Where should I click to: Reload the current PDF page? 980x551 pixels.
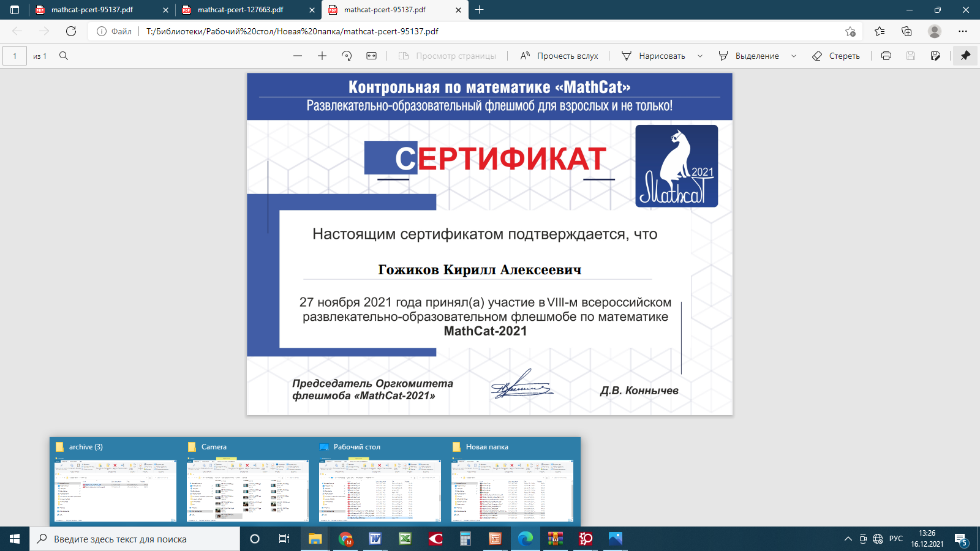(71, 31)
